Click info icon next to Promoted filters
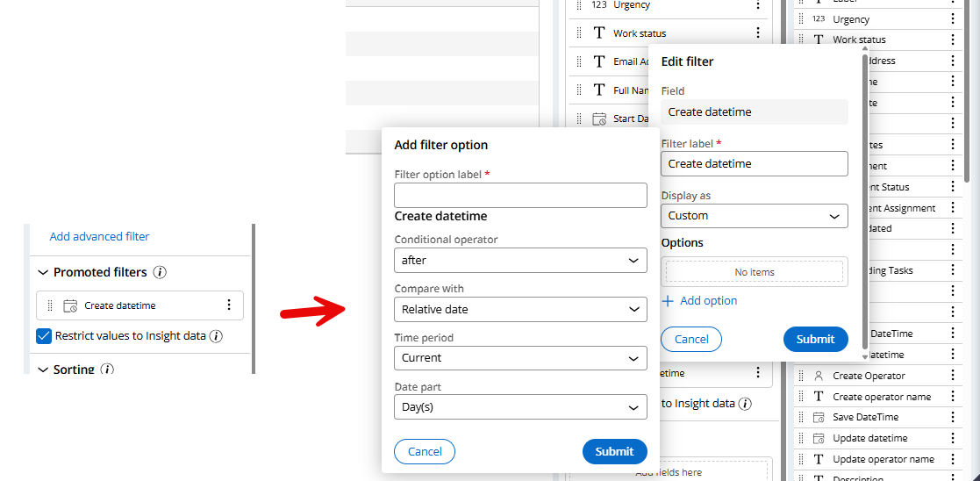 [x=160, y=272]
